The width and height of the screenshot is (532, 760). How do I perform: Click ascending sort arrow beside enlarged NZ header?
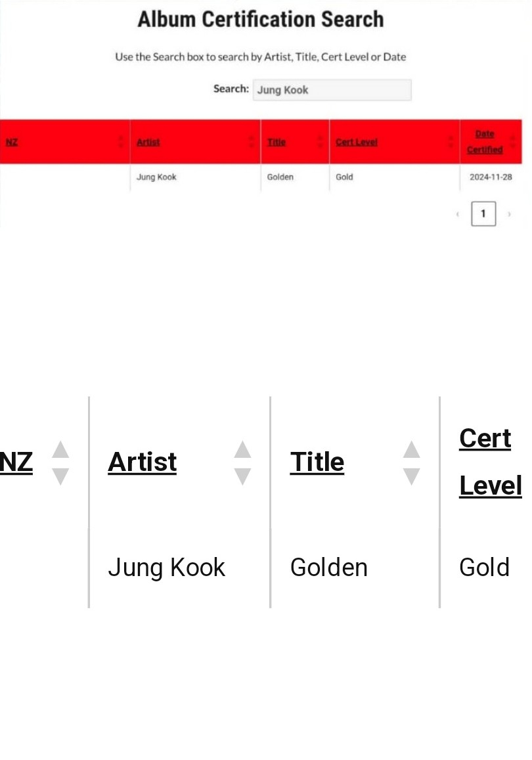60,450
